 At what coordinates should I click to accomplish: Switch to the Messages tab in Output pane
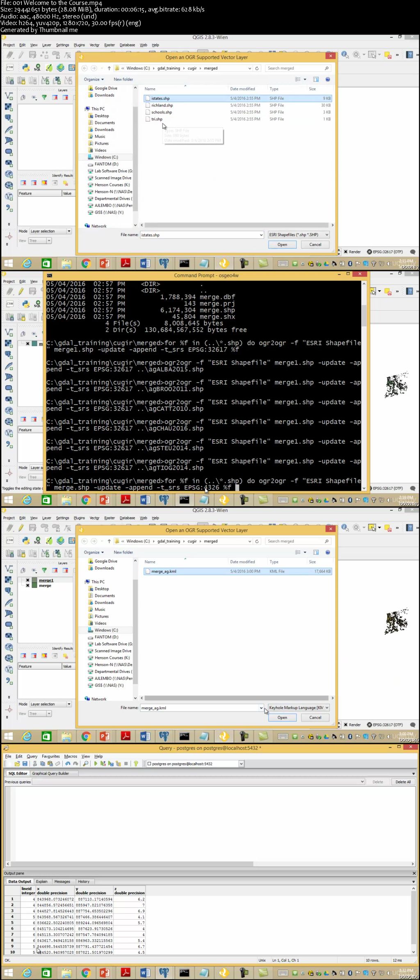pyautogui.click(x=62, y=881)
